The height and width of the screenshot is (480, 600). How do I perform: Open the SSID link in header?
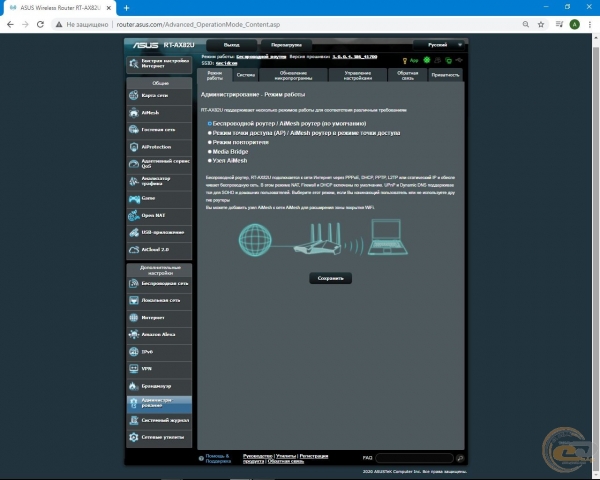pyautogui.click(x=227, y=63)
